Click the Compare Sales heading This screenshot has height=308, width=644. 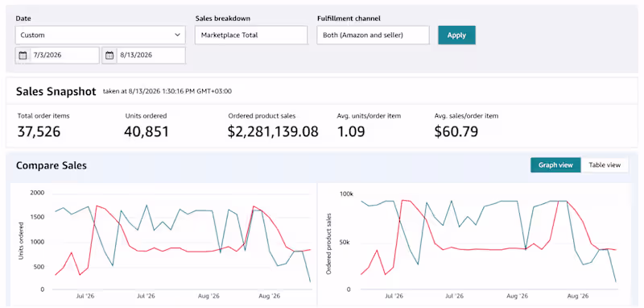tap(52, 165)
